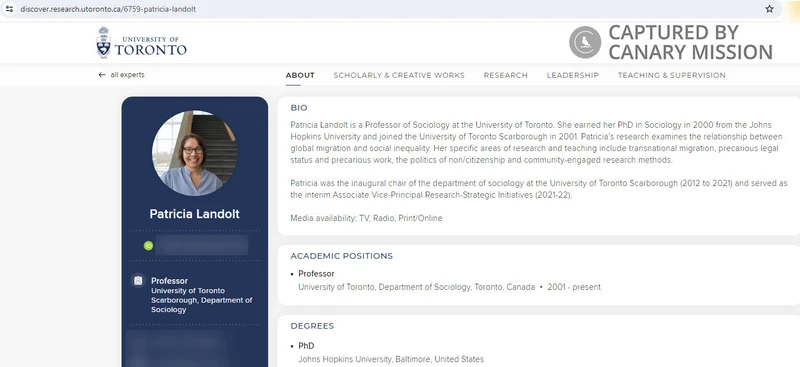Image resolution: width=800 pixels, height=367 pixels.
Task: Open Teaching & Supervision tab
Action: coord(671,75)
